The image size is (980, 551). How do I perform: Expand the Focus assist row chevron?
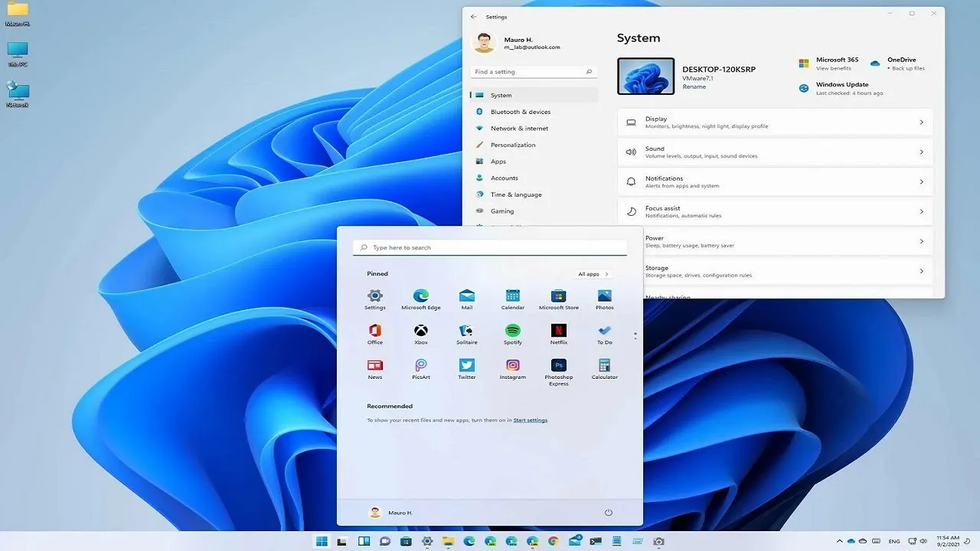pyautogui.click(x=921, y=211)
